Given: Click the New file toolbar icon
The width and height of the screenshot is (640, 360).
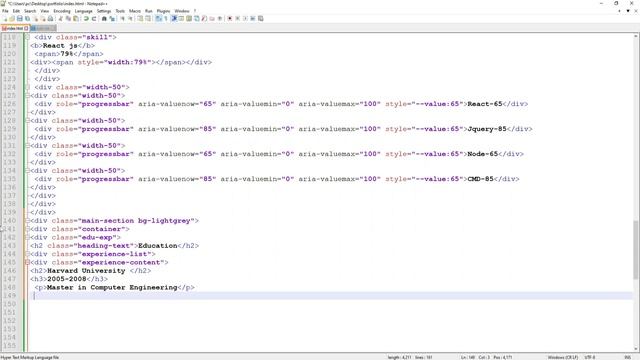Looking at the screenshot, I should pyautogui.click(x=5, y=18).
